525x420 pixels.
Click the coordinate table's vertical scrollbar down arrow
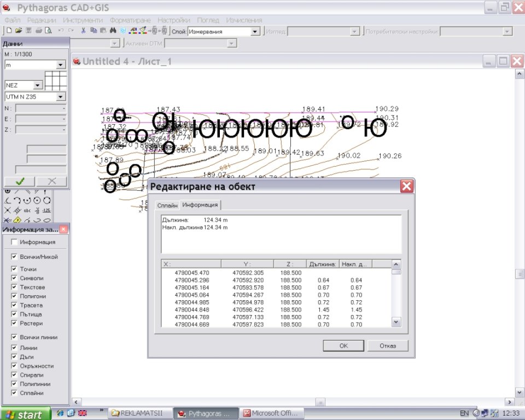[x=396, y=323]
